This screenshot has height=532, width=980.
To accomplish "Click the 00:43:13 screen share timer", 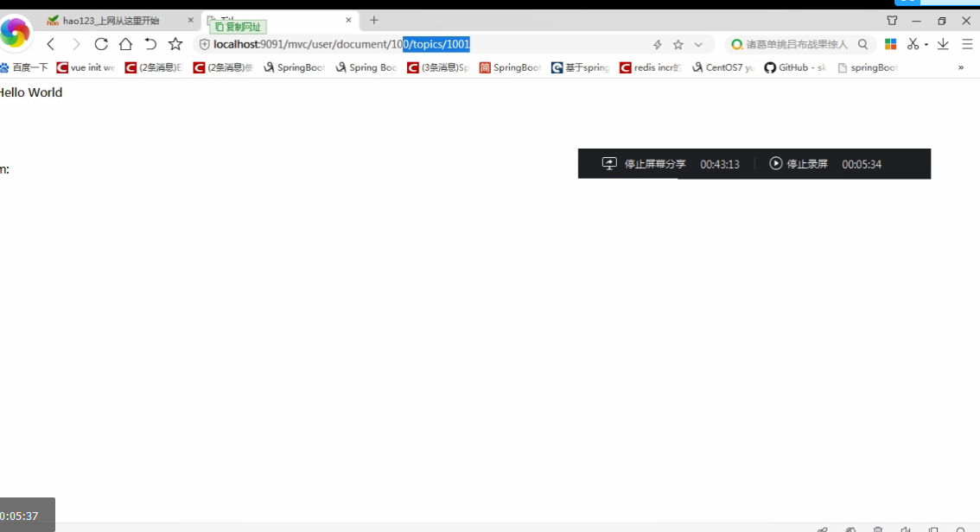I will tap(719, 164).
